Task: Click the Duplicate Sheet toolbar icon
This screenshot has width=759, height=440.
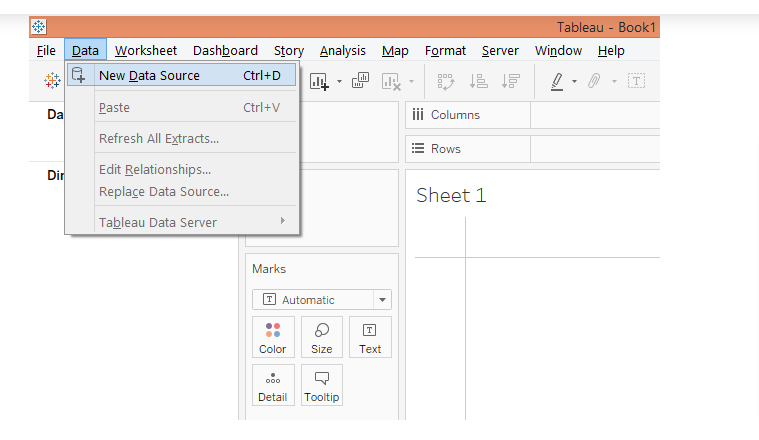Action: click(360, 81)
